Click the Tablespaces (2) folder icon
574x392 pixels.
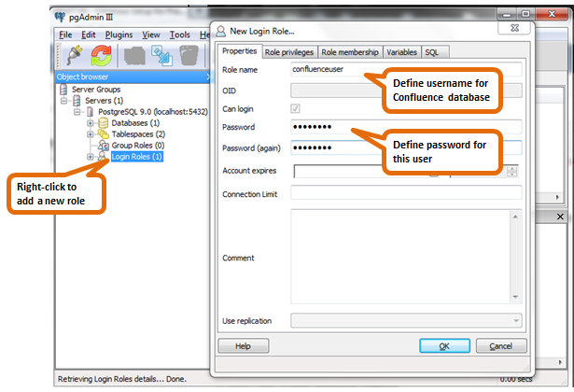[x=104, y=134]
